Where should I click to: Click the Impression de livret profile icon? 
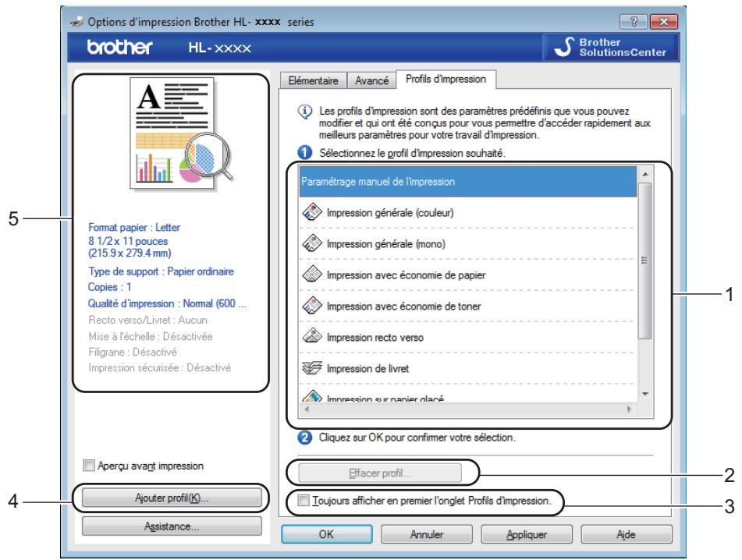pos(312,367)
